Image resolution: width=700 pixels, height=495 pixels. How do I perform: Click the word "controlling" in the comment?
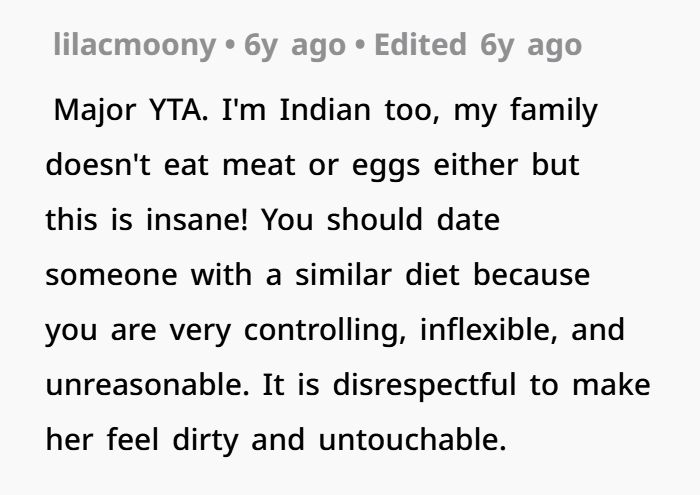tap(321, 329)
